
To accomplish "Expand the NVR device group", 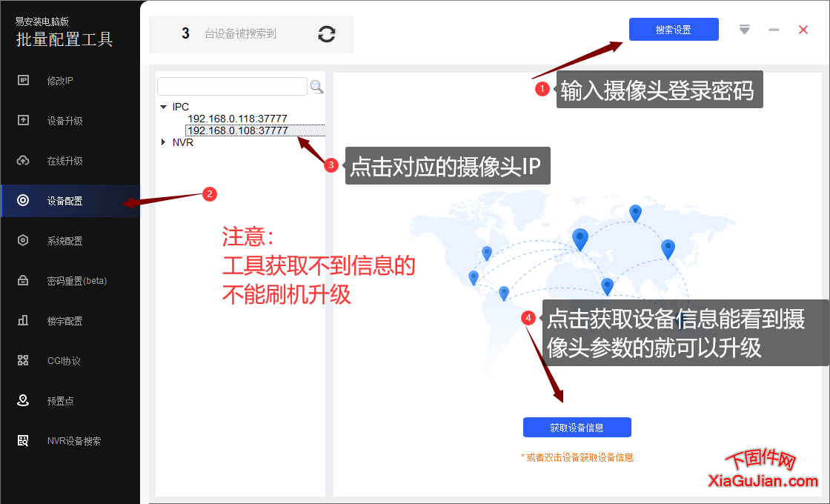I will (164, 142).
